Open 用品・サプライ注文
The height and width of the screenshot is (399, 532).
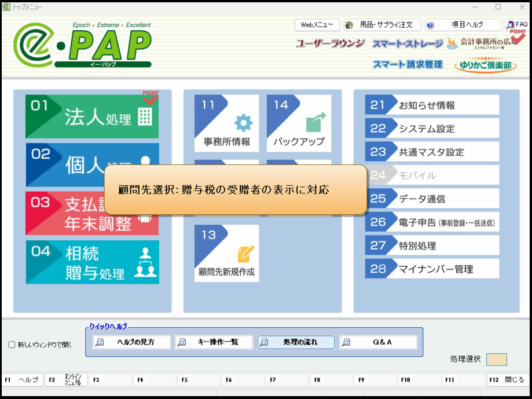(x=383, y=25)
